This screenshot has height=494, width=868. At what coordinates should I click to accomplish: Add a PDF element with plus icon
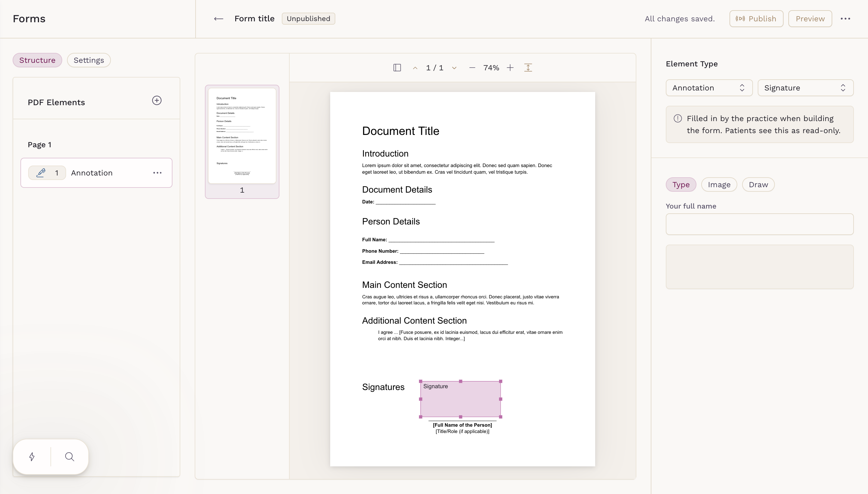point(157,100)
